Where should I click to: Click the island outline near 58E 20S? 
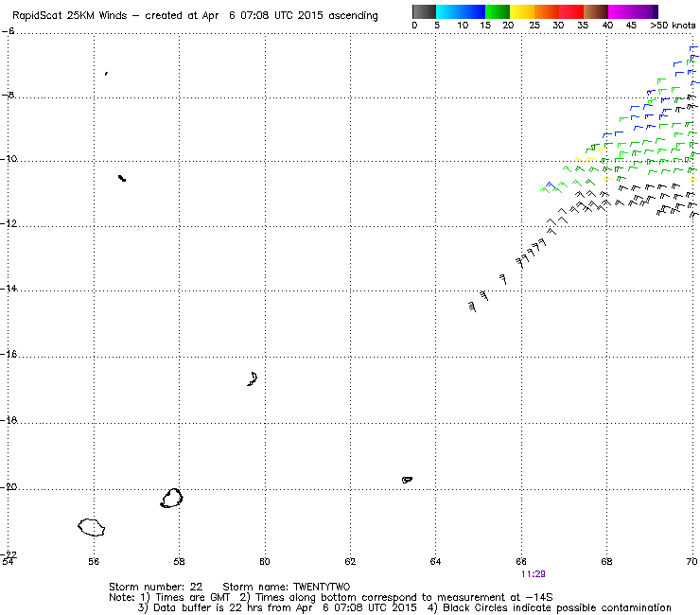click(x=171, y=499)
